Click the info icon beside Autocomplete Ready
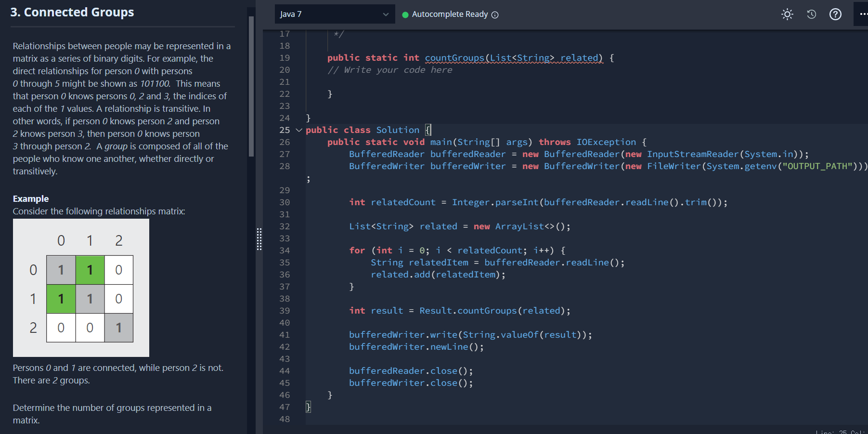This screenshot has height=434, width=868. 494,14
